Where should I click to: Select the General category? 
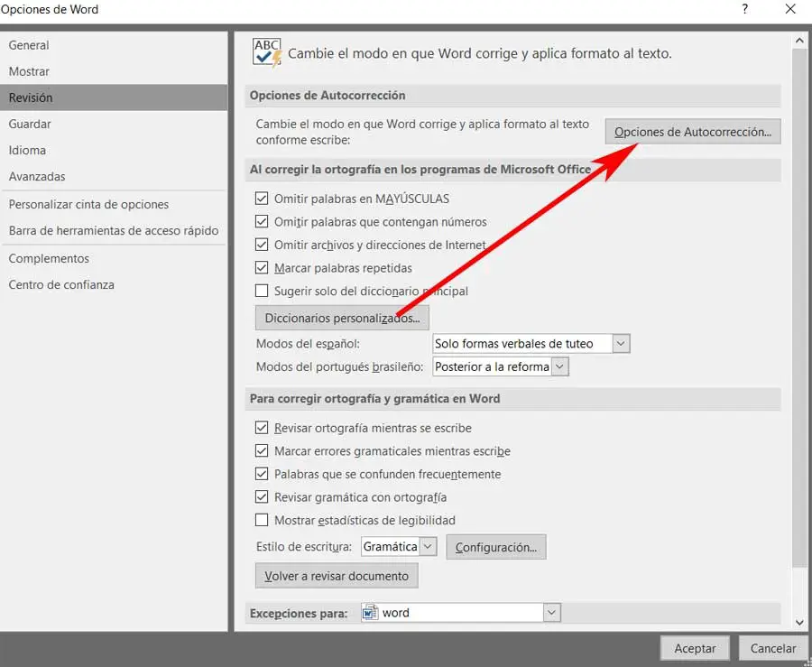pos(114,45)
